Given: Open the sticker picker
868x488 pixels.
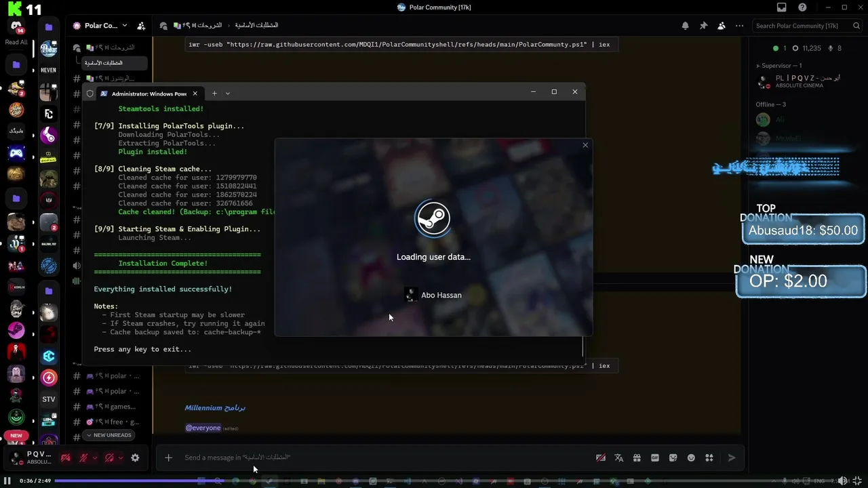Looking at the screenshot, I should (673, 457).
